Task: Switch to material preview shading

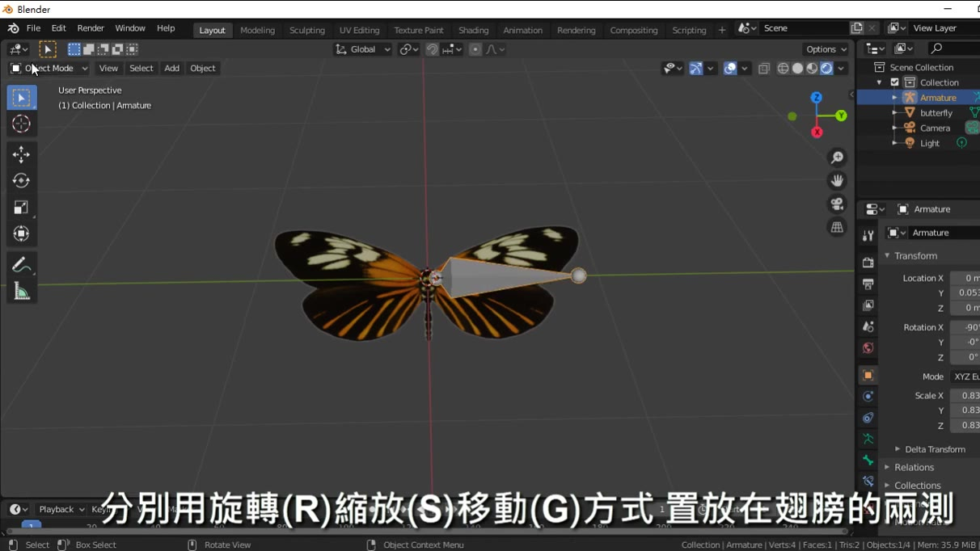Action: 812,69
